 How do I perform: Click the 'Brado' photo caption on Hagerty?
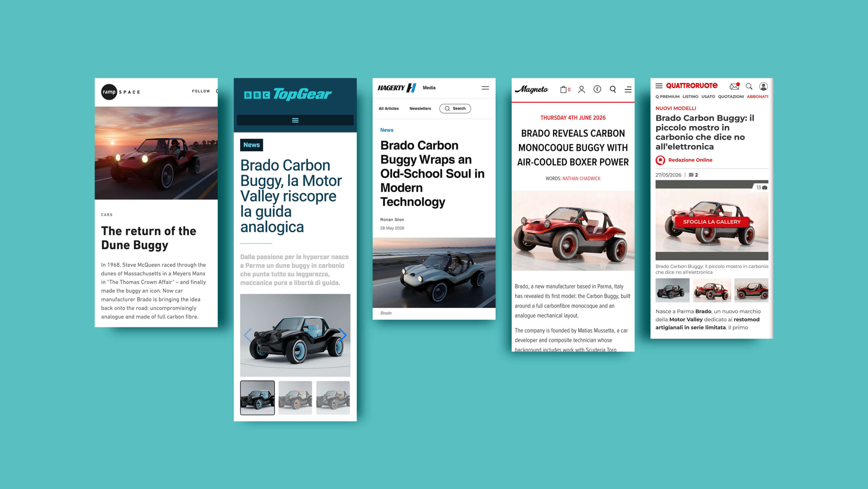[x=386, y=313]
